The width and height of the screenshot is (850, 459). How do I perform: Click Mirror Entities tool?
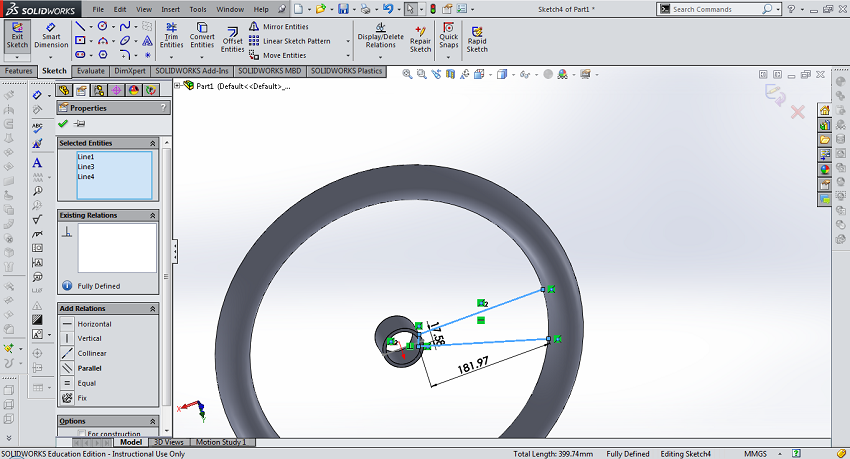279,27
